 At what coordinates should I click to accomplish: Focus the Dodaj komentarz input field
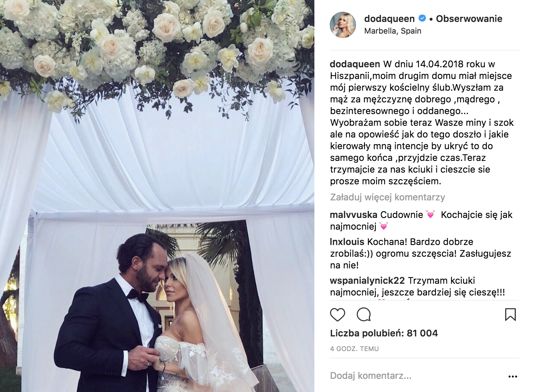pyautogui.click(x=417, y=376)
